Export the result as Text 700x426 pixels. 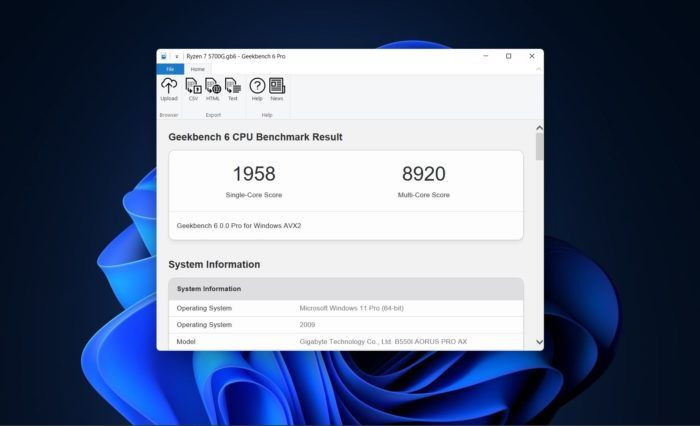233,89
